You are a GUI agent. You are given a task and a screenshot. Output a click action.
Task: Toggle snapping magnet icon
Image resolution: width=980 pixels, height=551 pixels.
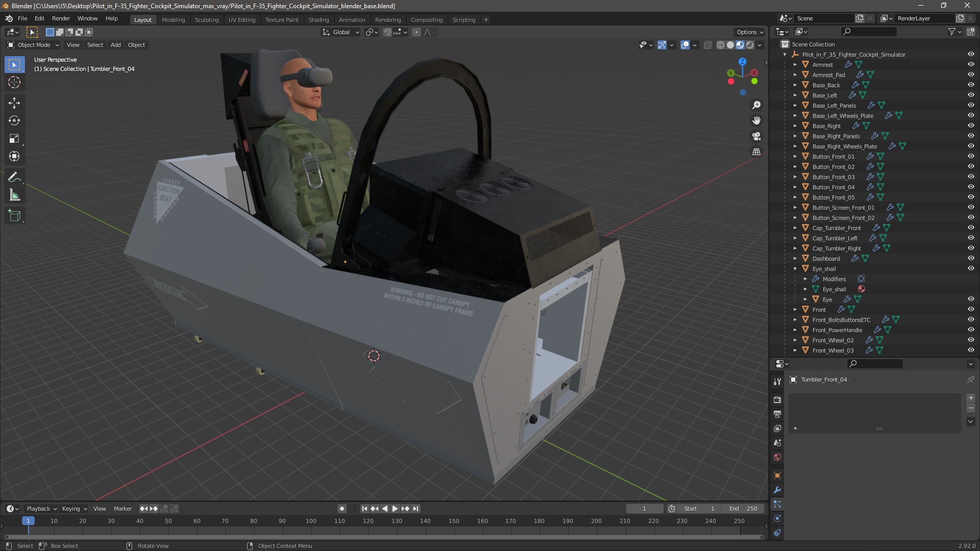pos(387,32)
